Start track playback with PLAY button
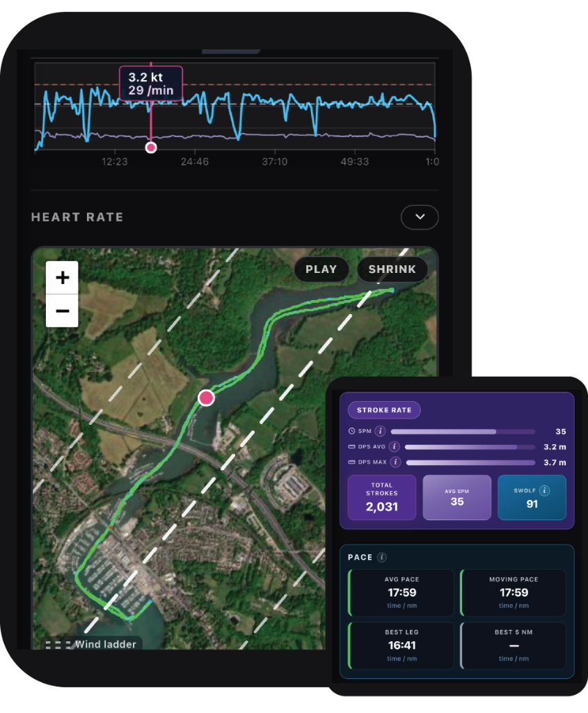 pyautogui.click(x=321, y=269)
